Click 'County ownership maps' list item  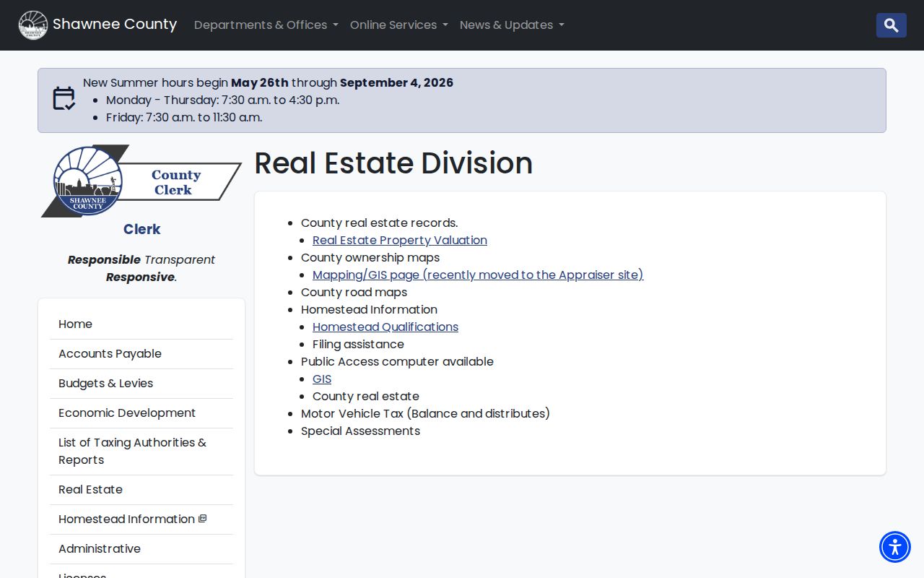(370, 257)
